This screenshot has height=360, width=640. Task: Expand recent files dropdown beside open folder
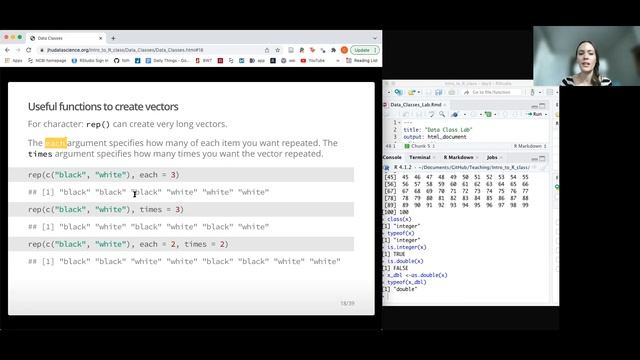(419, 92)
